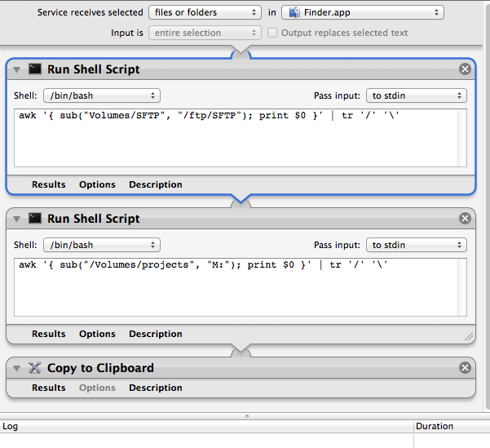Click the Copy to Clipboard tools icon
490x448 pixels.
tap(35, 367)
